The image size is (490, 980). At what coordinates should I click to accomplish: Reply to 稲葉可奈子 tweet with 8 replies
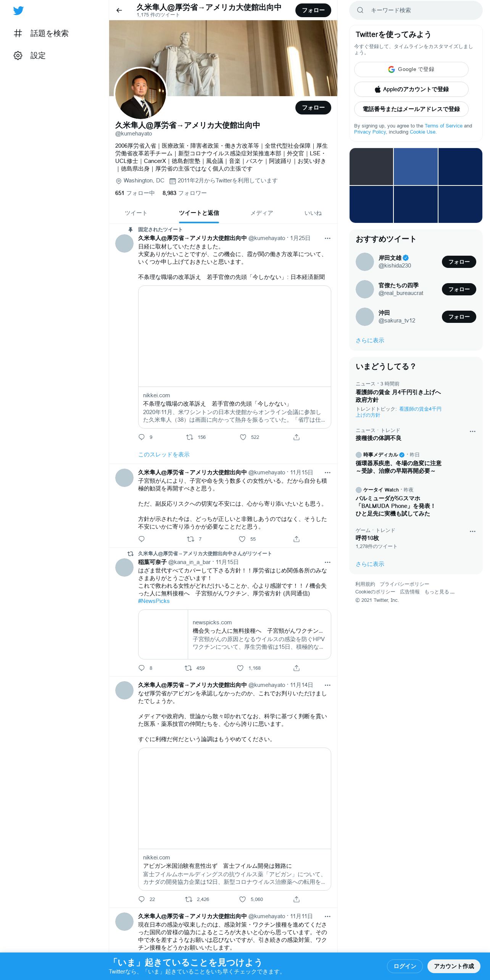(x=142, y=668)
